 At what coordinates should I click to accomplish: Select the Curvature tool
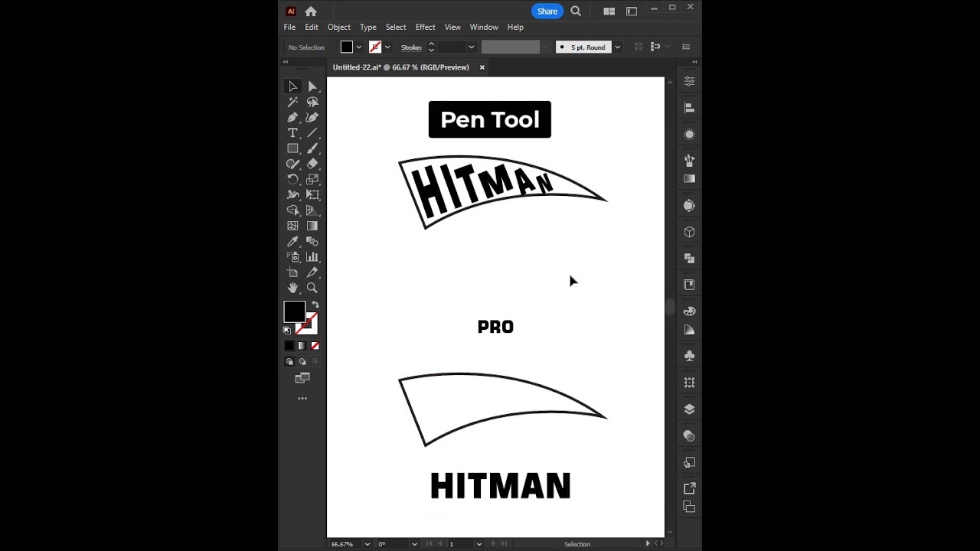pos(312,118)
